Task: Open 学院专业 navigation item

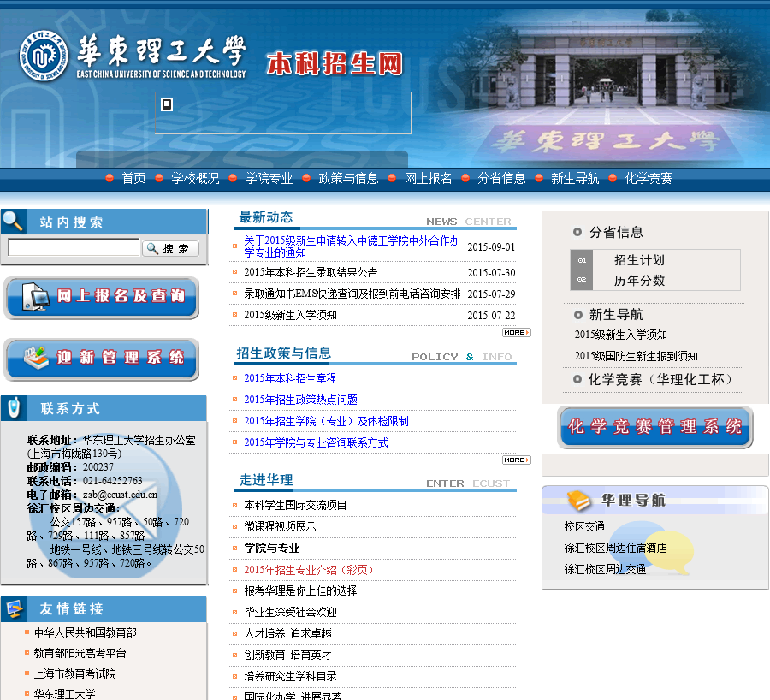Action: pos(269,178)
